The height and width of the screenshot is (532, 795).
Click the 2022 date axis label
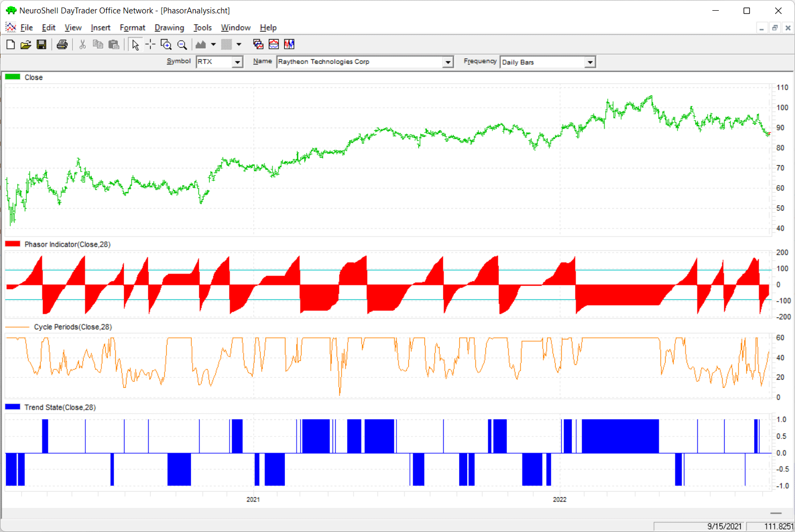coord(560,499)
